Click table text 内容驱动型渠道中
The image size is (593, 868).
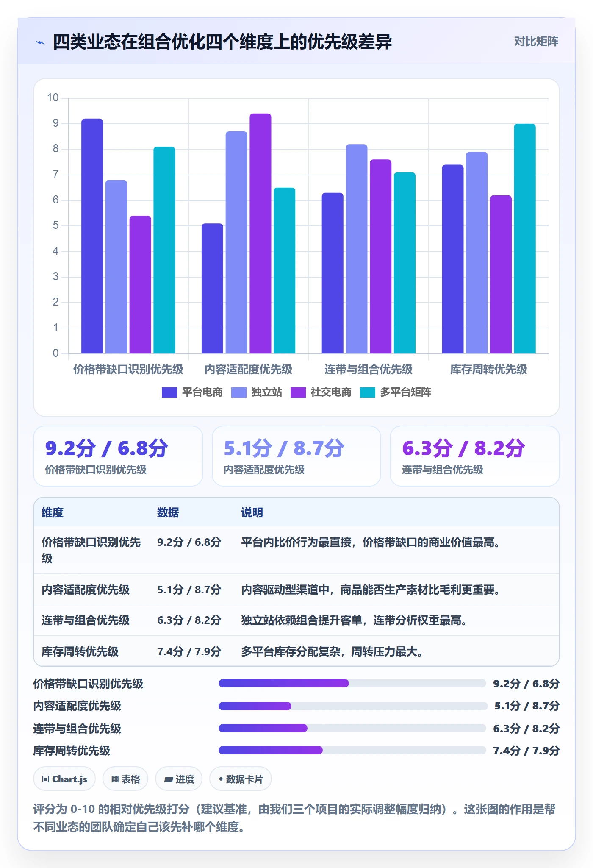pos(285,590)
